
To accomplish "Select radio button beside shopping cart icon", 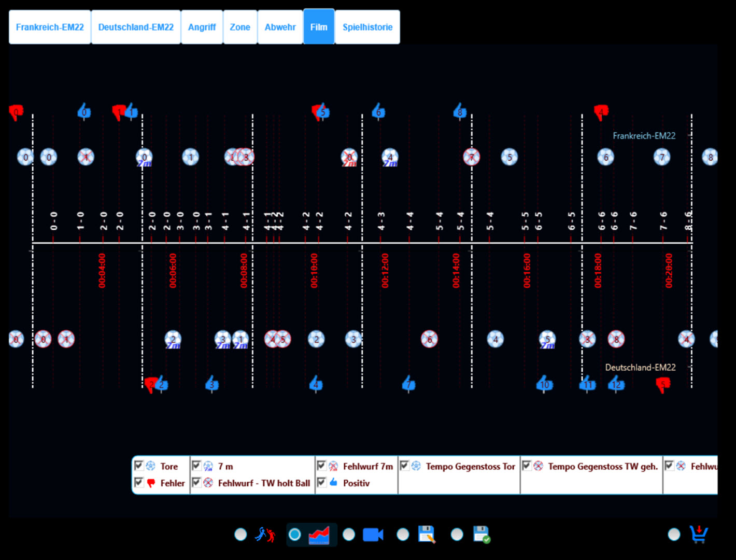I will pos(673,535).
